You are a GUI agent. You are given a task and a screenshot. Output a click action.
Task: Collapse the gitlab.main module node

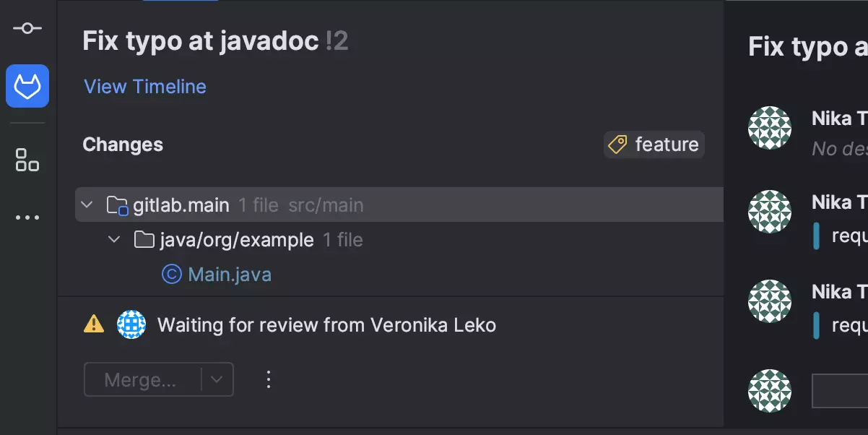[87, 205]
